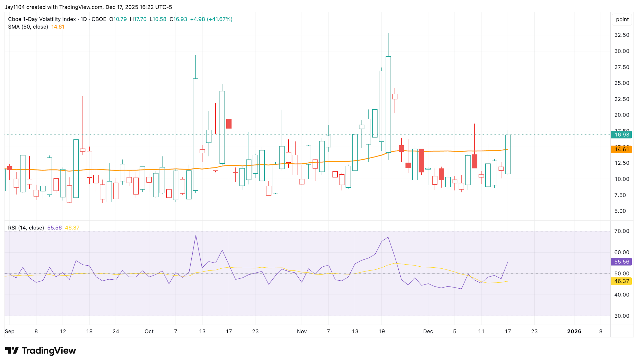This screenshot has height=364, width=638.
Task: Click the +4.98 (+41.67%) change value
Action: [x=211, y=19]
